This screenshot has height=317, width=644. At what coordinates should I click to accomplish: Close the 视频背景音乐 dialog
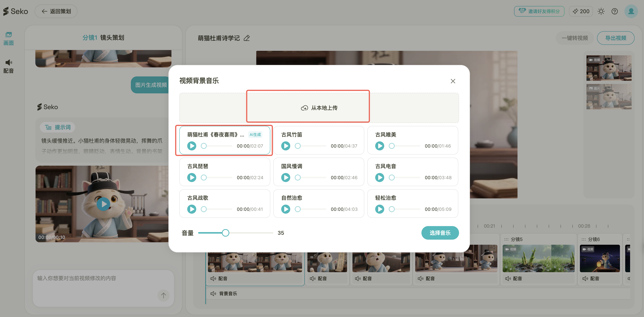[453, 81]
